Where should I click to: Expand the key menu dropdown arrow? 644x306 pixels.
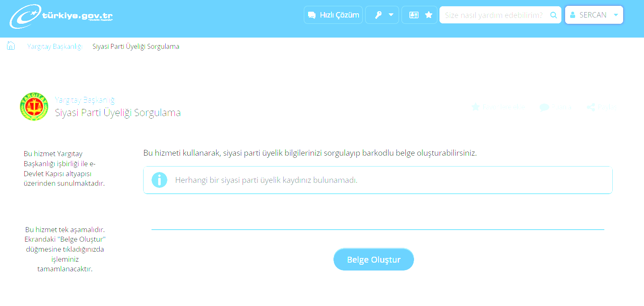(391, 15)
